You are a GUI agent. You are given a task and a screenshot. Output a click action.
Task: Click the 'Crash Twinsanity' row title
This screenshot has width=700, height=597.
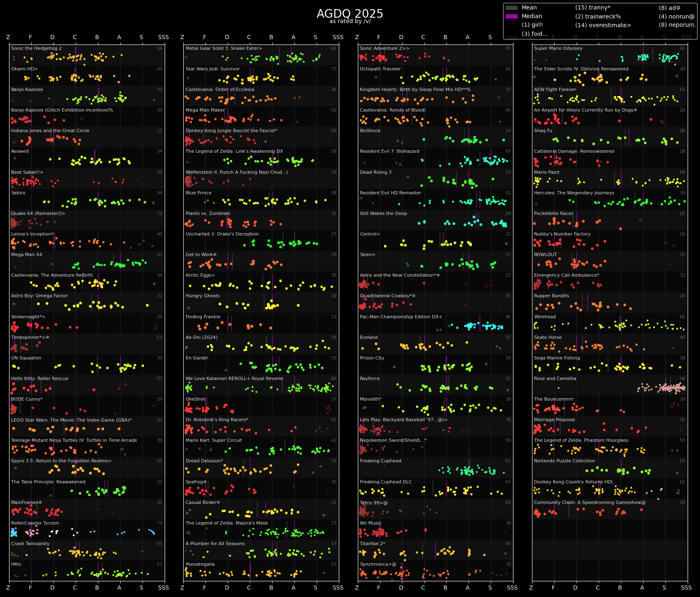pos(30,544)
